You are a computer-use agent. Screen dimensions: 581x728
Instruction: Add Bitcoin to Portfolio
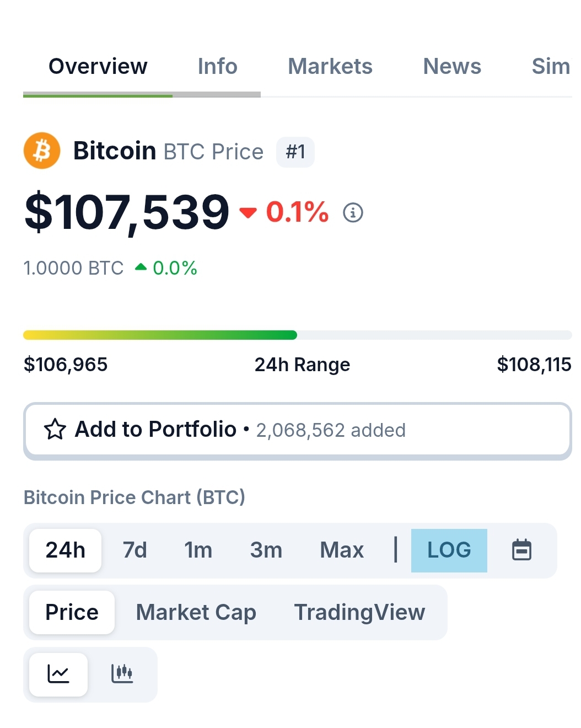pyautogui.click(x=298, y=431)
